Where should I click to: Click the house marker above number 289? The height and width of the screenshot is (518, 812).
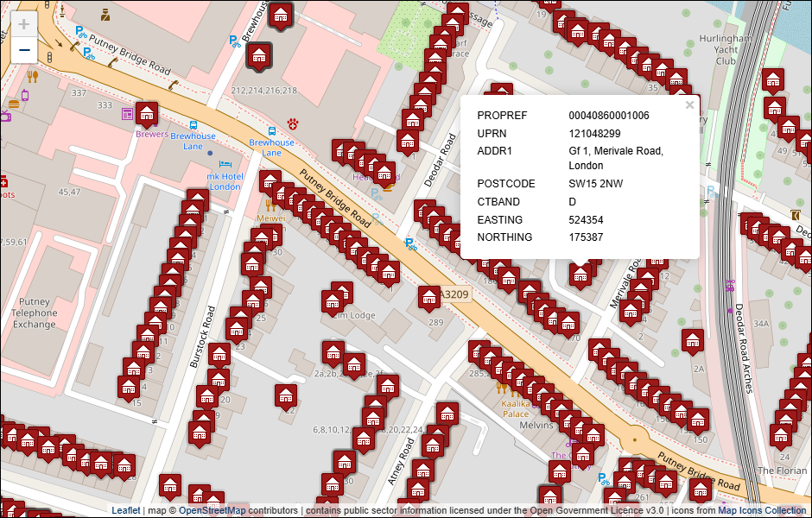pos(429,298)
